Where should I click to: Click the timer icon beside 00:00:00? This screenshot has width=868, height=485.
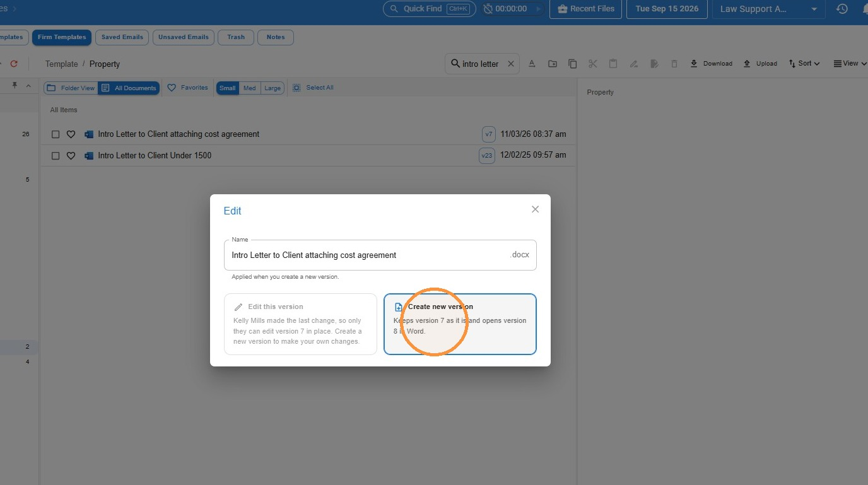click(x=488, y=9)
